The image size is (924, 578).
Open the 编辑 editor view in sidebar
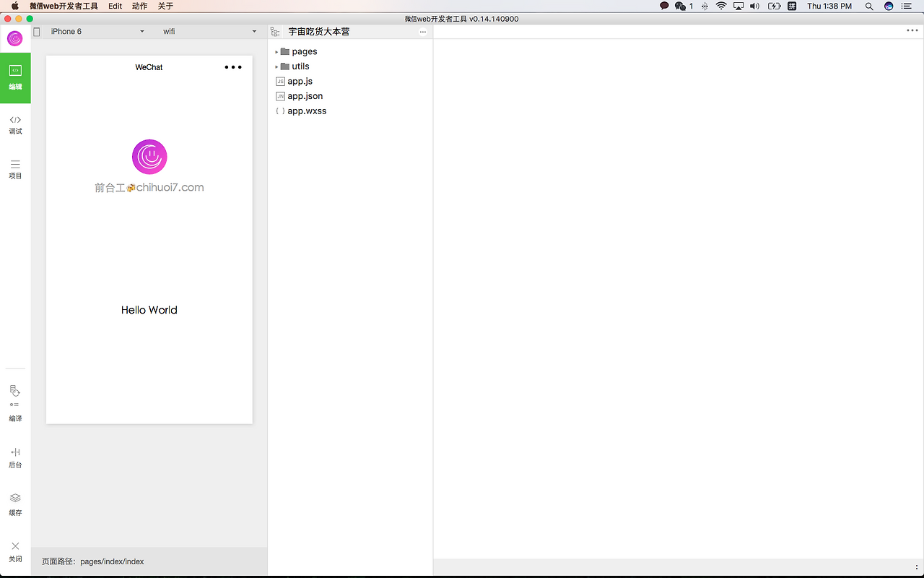[x=15, y=78]
